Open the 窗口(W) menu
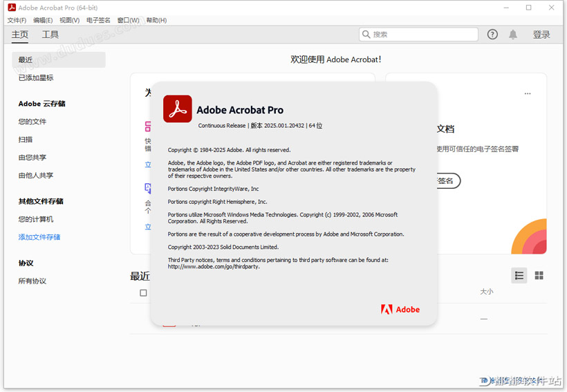 click(128, 20)
